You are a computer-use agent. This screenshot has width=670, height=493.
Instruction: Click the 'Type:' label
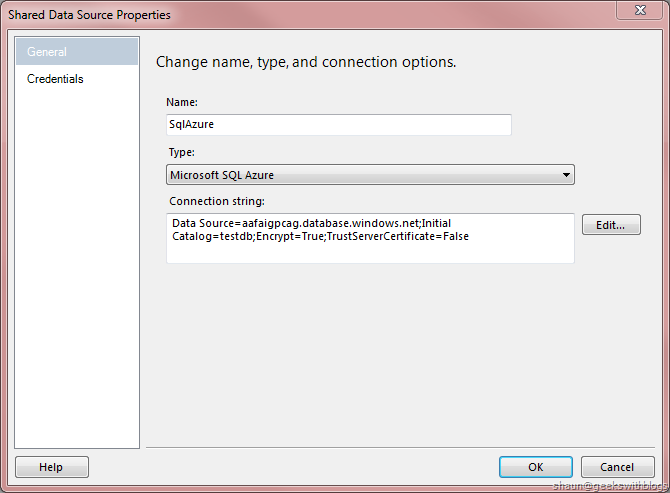182,153
